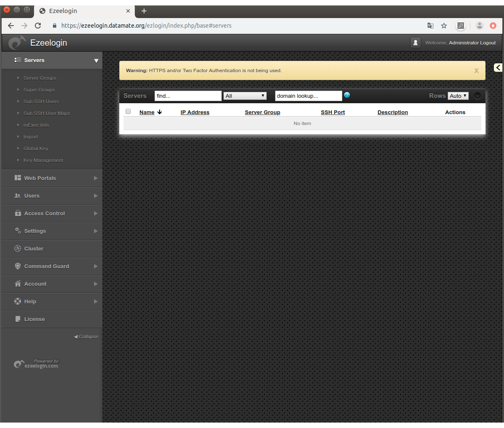Collapse the left sidebar
The height and width of the screenshot is (428, 504).
[x=87, y=337]
